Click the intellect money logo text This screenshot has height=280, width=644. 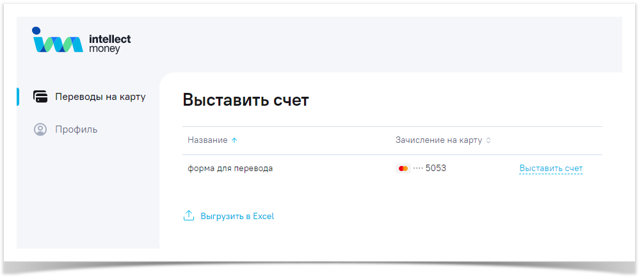110,44
